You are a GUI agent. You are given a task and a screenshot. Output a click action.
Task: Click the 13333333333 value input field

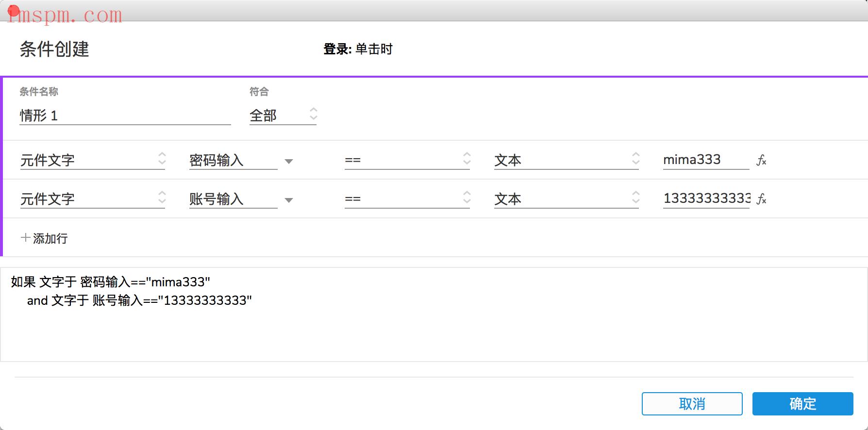[706, 198]
